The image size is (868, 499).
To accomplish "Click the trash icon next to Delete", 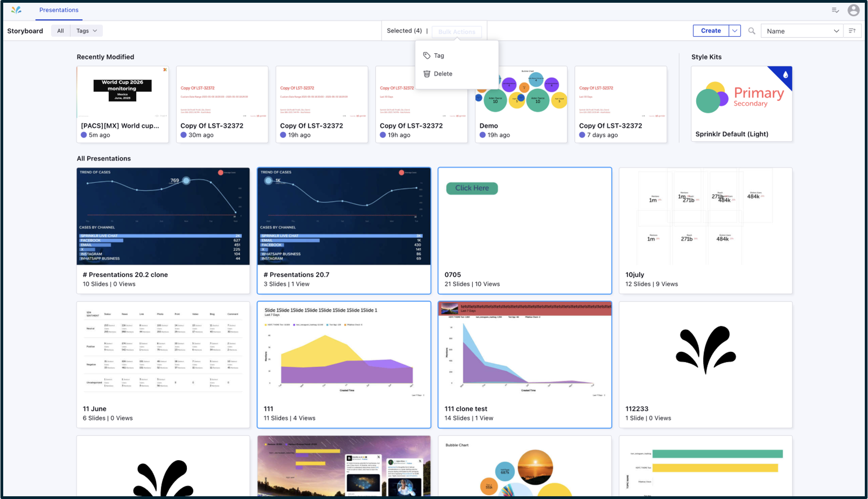I will (x=427, y=74).
